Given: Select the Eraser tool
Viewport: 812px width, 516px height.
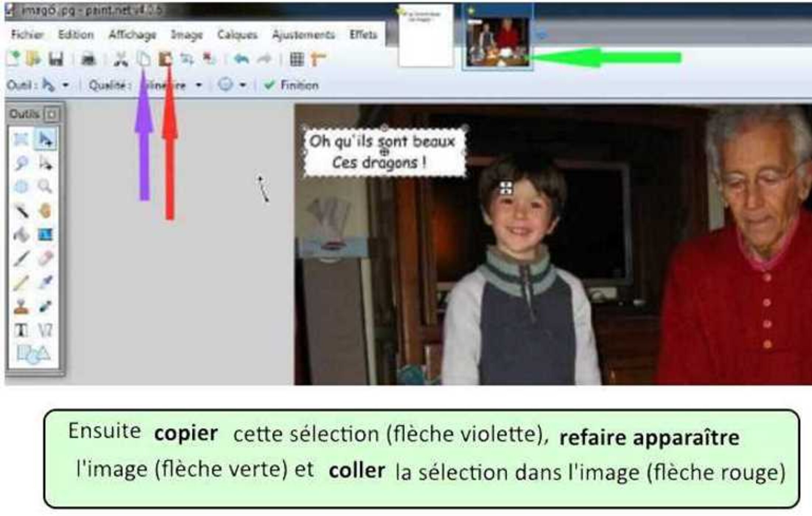Looking at the screenshot, I should coord(45,258).
